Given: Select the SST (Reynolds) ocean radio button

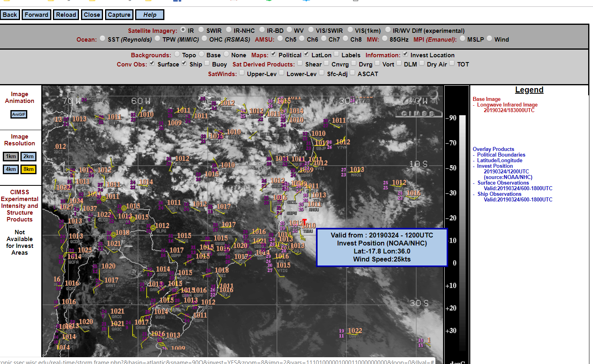Looking at the screenshot, I should (x=103, y=38).
